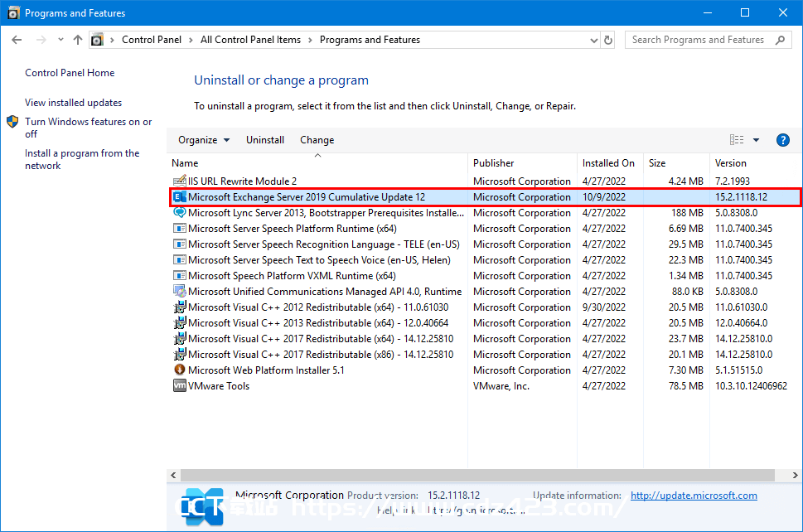
Task: Click the 78.5 MB size cell
Action: (x=685, y=386)
